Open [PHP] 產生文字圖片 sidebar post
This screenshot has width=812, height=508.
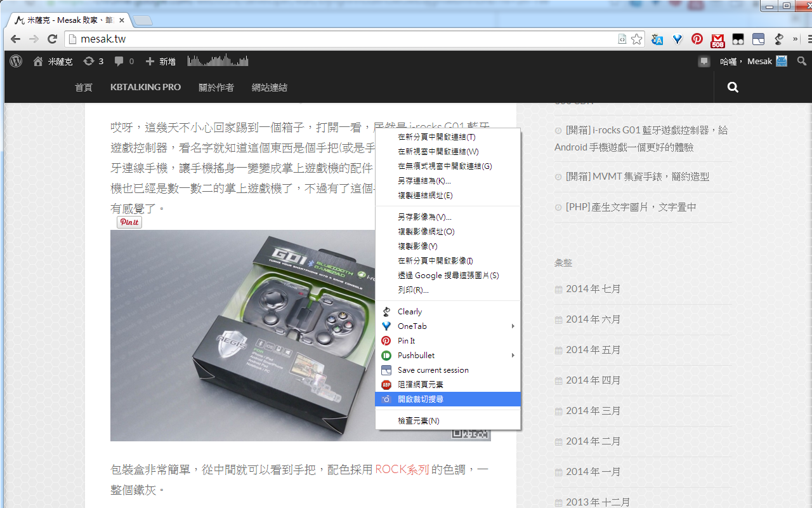coord(631,207)
